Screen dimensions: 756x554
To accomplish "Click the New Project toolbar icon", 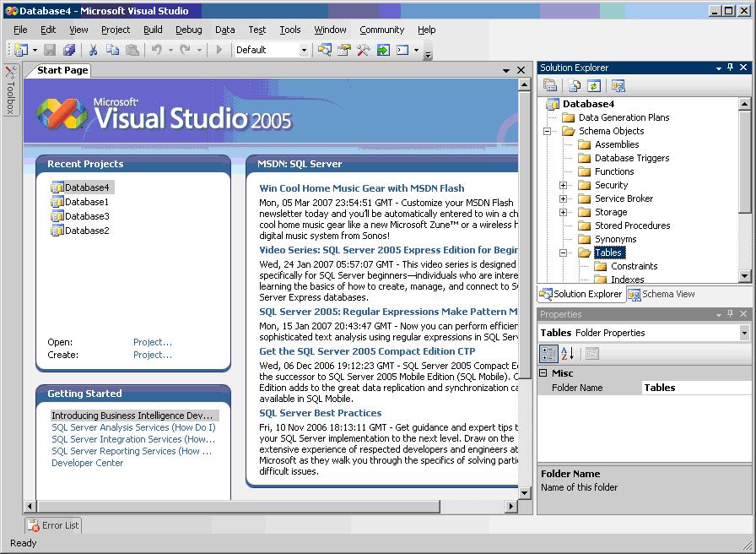I will click(x=21, y=50).
